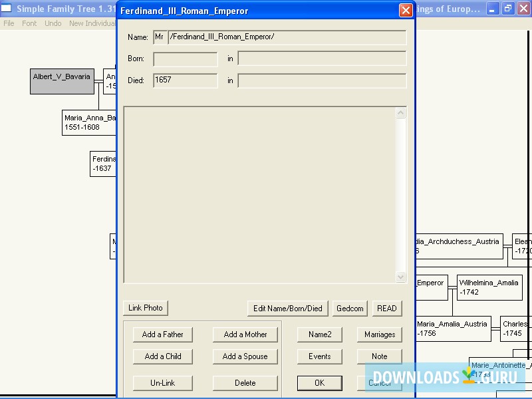Click the Link Photo button
532x399 pixels.
tap(146, 308)
